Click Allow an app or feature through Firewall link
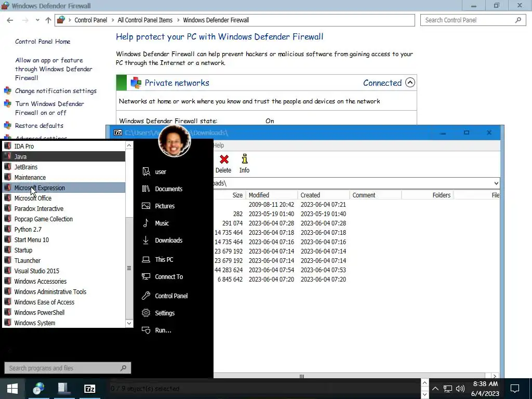This screenshot has width=532, height=399. [x=54, y=69]
